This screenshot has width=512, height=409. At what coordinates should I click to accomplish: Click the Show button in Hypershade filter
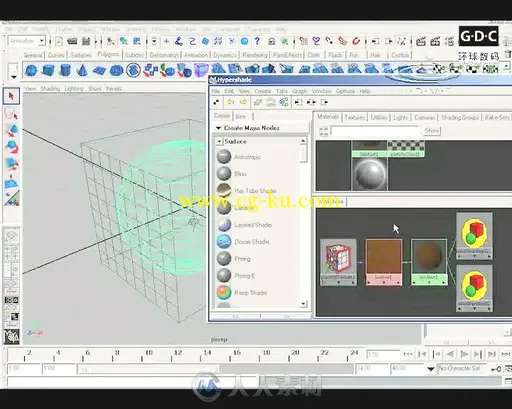(432, 130)
